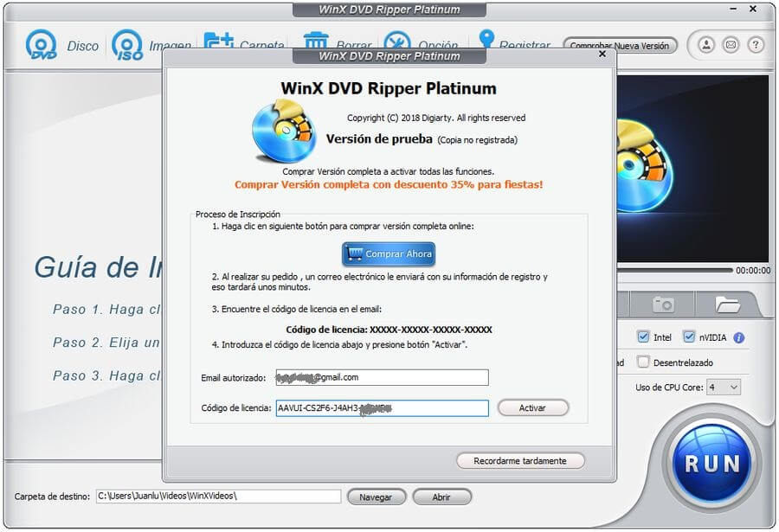Focus the Email autorizado field
The height and width of the screenshot is (532, 779).
click(382, 377)
